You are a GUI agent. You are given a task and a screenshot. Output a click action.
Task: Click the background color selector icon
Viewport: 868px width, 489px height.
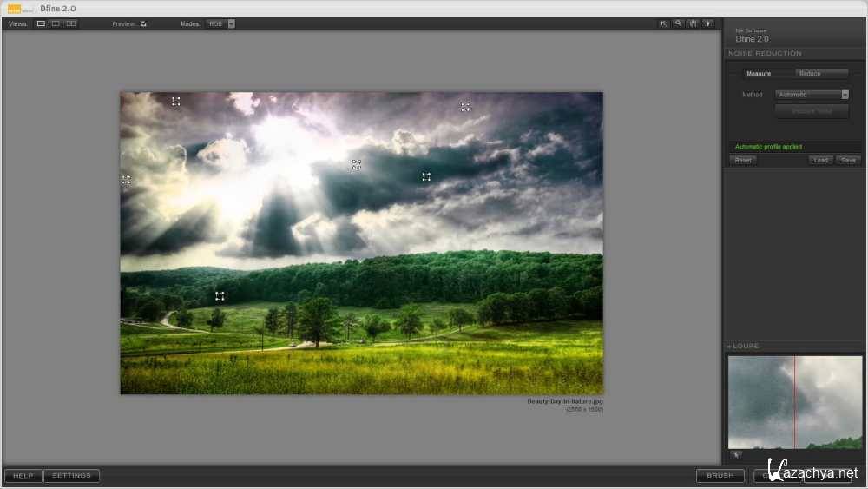tap(708, 23)
